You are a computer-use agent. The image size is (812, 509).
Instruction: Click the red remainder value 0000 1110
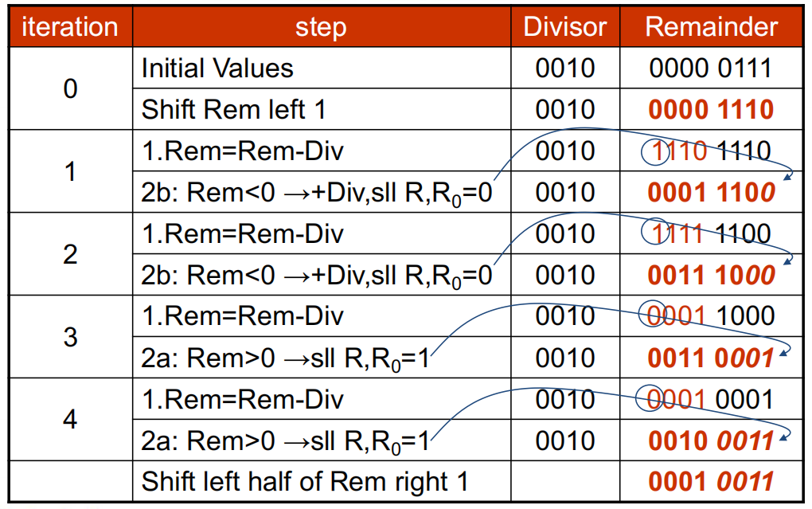[711, 110]
